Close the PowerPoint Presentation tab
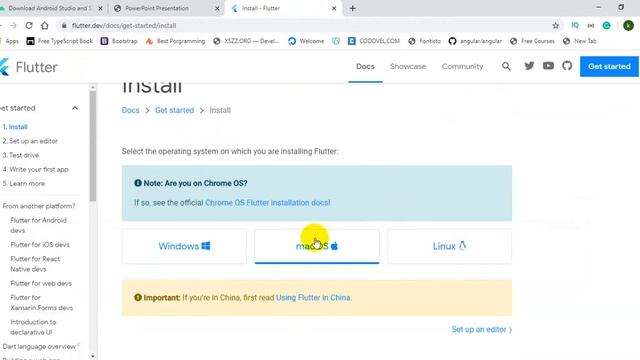The image size is (640, 360). [x=217, y=8]
